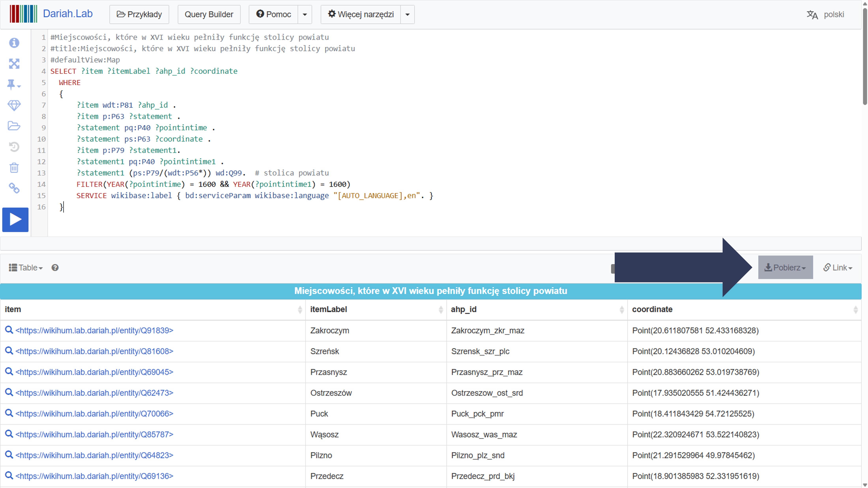Open the query history icon
The width and height of the screenshot is (868, 488).
pyautogui.click(x=14, y=147)
